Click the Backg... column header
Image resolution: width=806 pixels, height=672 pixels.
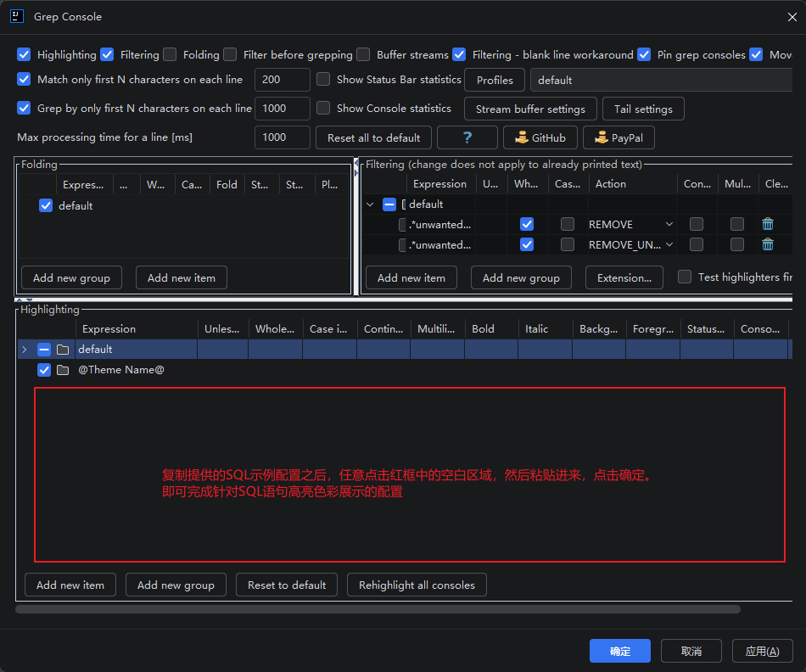pyautogui.click(x=599, y=329)
